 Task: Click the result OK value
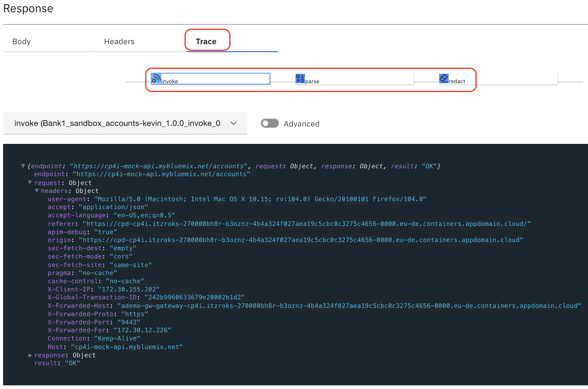pyautogui.click(x=73, y=363)
